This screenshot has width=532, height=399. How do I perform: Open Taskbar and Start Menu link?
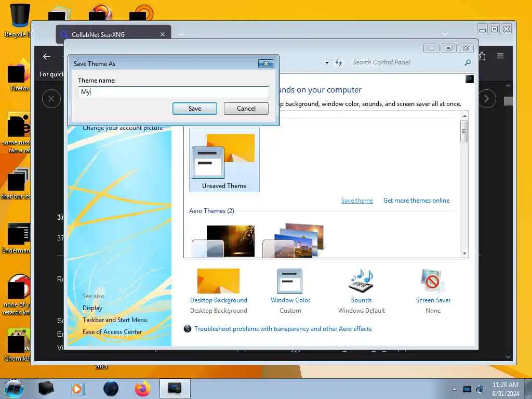click(x=115, y=320)
